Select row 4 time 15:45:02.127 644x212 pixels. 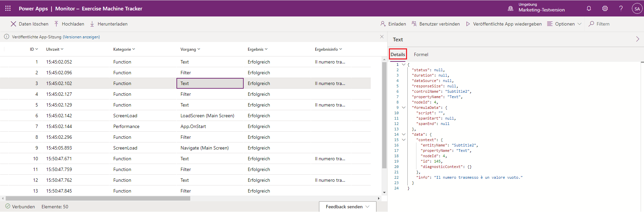pyautogui.click(x=59, y=94)
